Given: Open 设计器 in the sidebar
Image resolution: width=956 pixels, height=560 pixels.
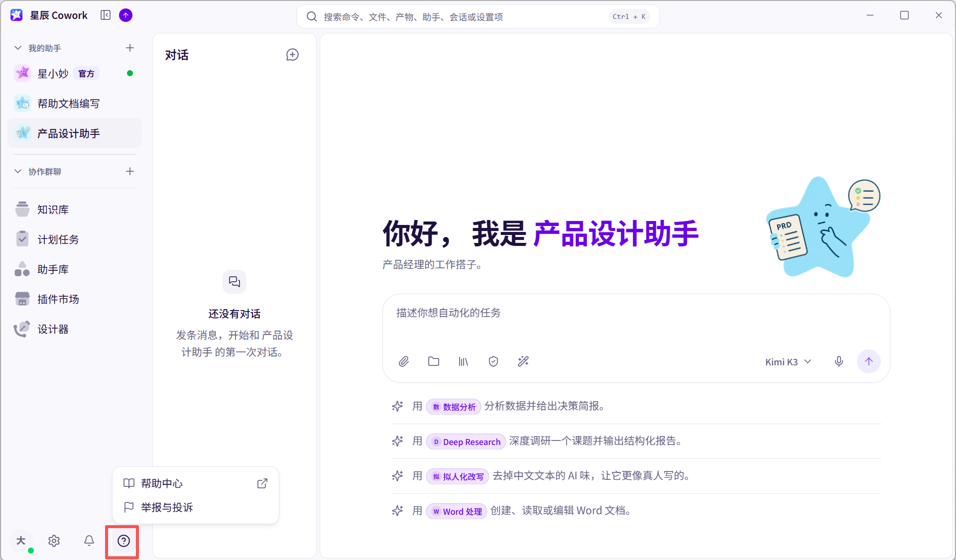Looking at the screenshot, I should 75,329.
